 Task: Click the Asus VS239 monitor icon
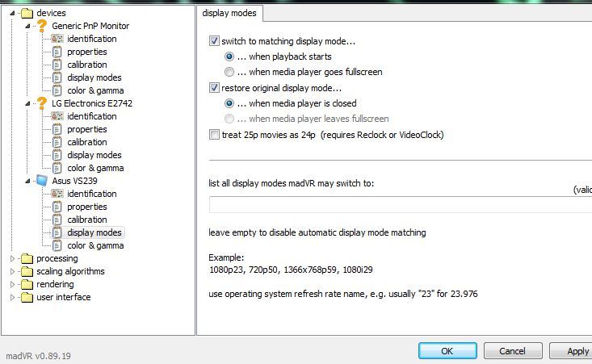point(42,181)
